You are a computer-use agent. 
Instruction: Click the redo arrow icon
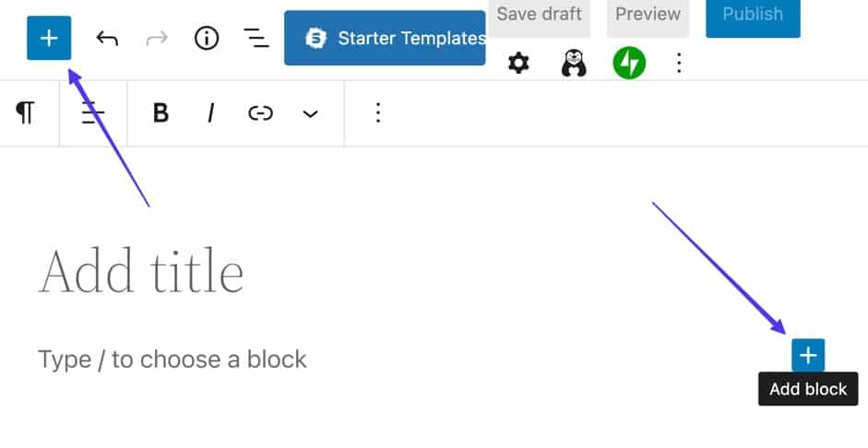158,39
